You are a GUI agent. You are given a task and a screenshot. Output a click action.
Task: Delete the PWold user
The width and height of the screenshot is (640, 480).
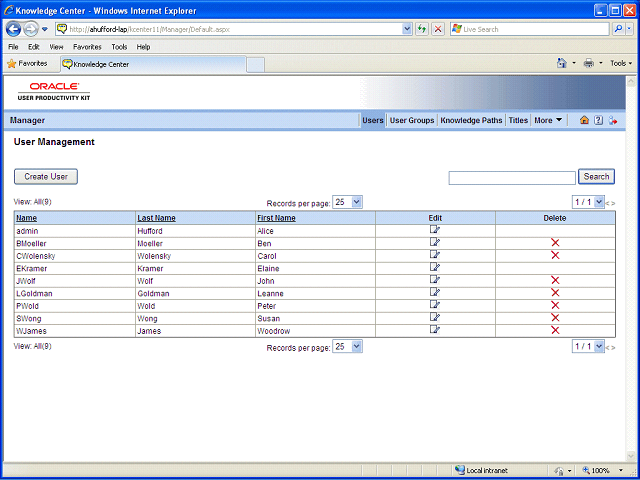555,306
